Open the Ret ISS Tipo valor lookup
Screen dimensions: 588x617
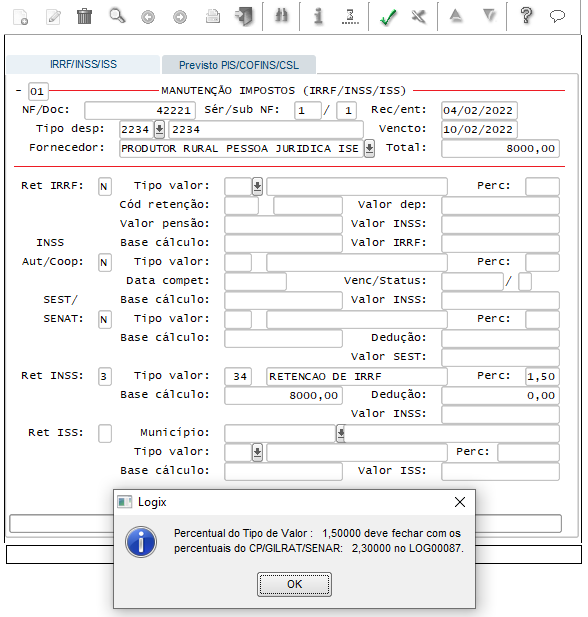[257, 453]
